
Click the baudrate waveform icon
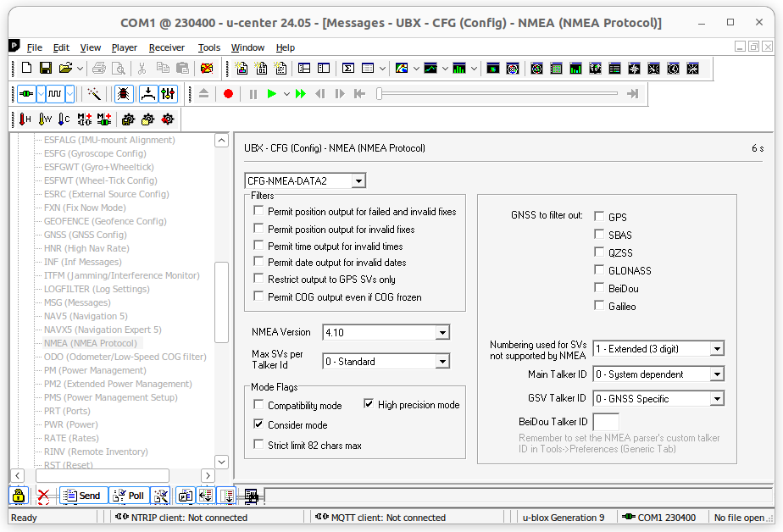coord(55,94)
